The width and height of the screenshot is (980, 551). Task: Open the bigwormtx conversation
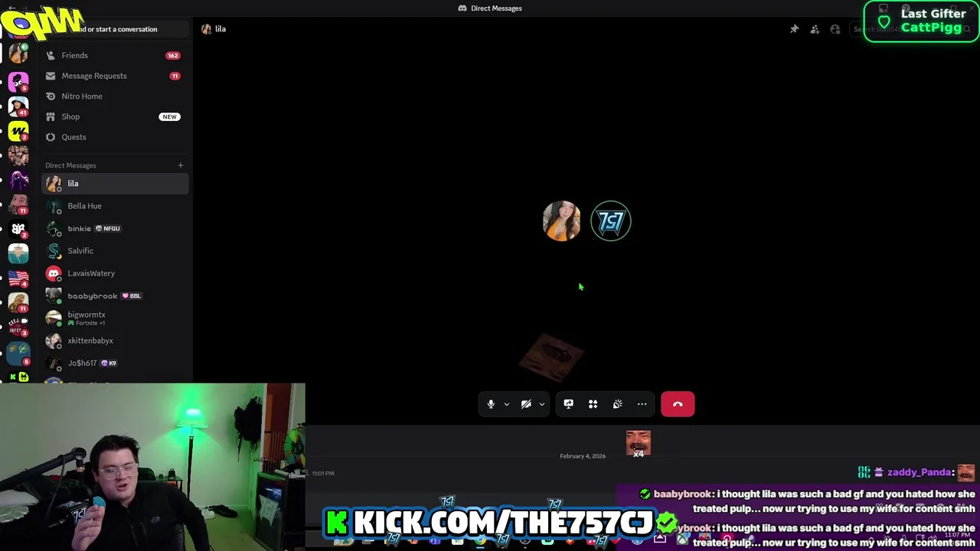click(115, 318)
